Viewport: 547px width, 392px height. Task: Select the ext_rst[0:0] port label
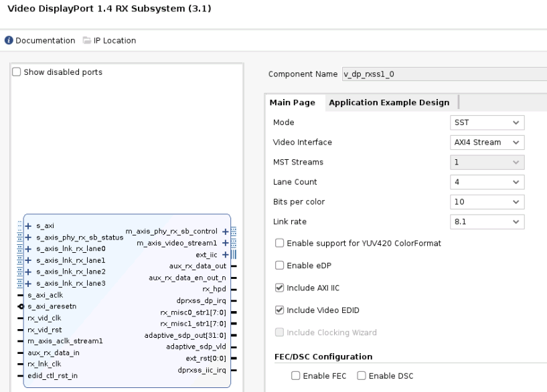coord(206,359)
